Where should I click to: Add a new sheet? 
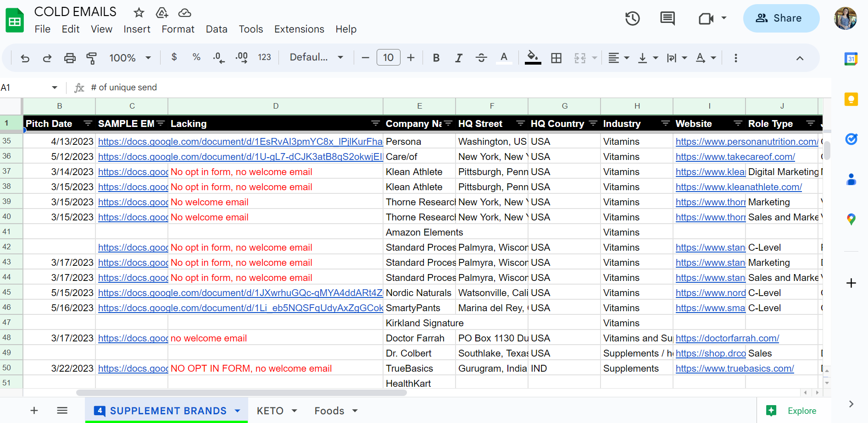pyautogui.click(x=34, y=411)
